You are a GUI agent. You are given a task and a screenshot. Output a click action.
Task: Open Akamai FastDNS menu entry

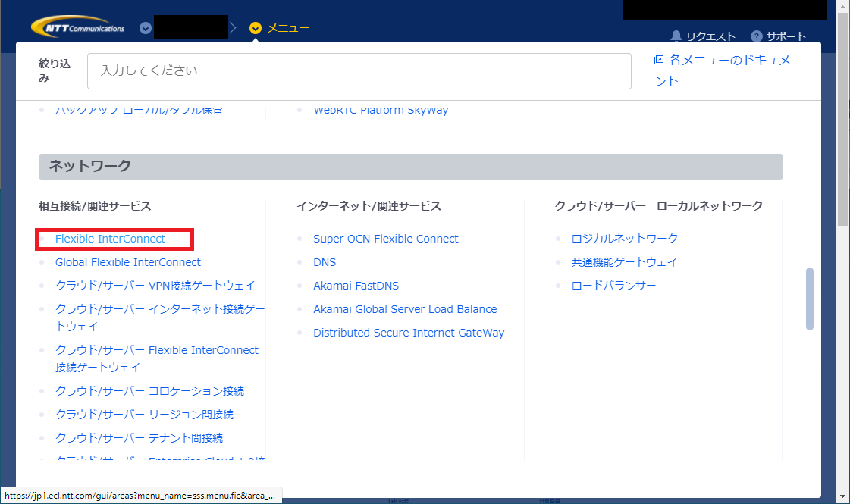pos(356,286)
